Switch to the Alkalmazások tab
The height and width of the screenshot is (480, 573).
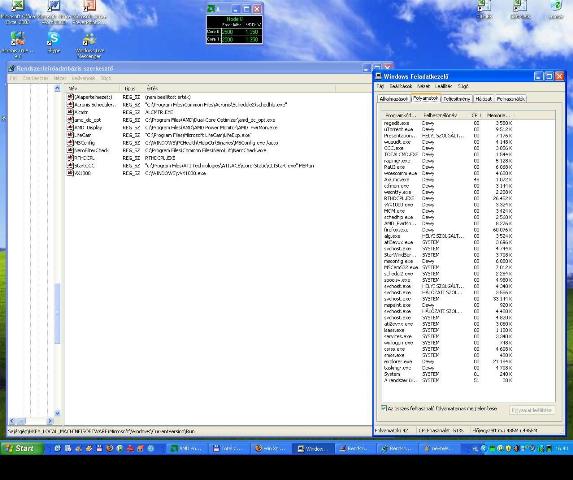click(x=394, y=99)
